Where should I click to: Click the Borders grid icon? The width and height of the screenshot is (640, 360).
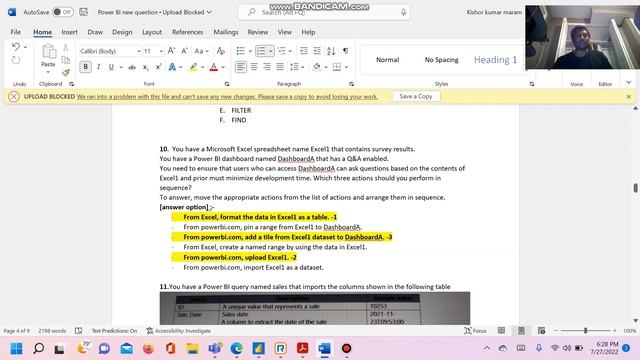[337, 67]
